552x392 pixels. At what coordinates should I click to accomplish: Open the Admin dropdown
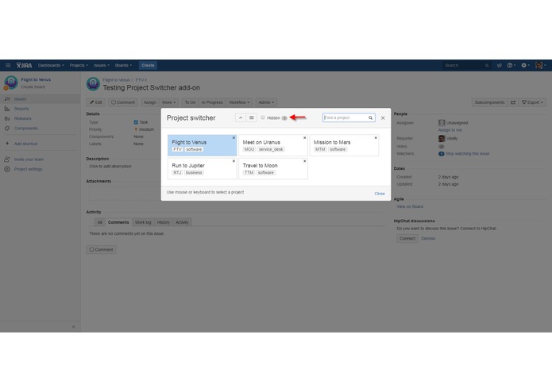coord(266,102)
